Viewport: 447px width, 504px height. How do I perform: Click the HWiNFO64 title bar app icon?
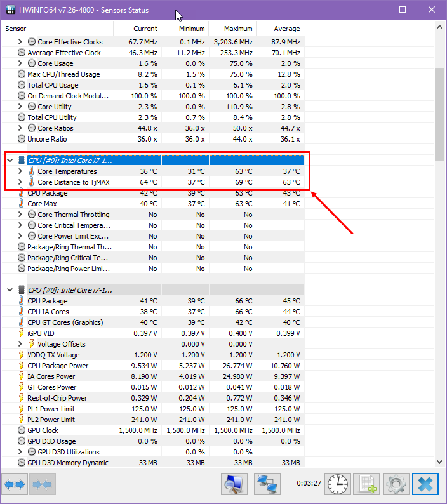[x=11, y=10]
